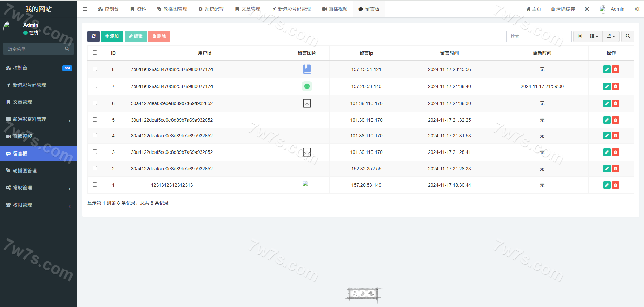This screenshot has width=644, height=307.
Task: Check the select-all checkbox in table header
Action: [95, 53]
